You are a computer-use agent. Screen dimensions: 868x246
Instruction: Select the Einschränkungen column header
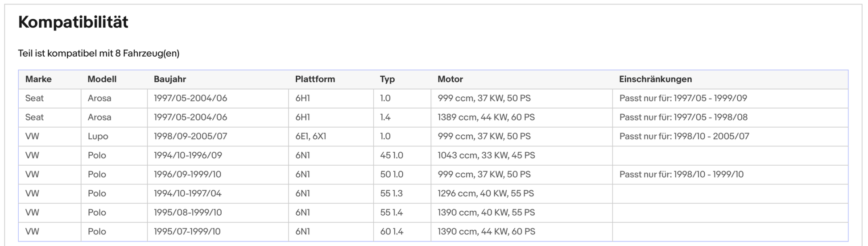655,79
